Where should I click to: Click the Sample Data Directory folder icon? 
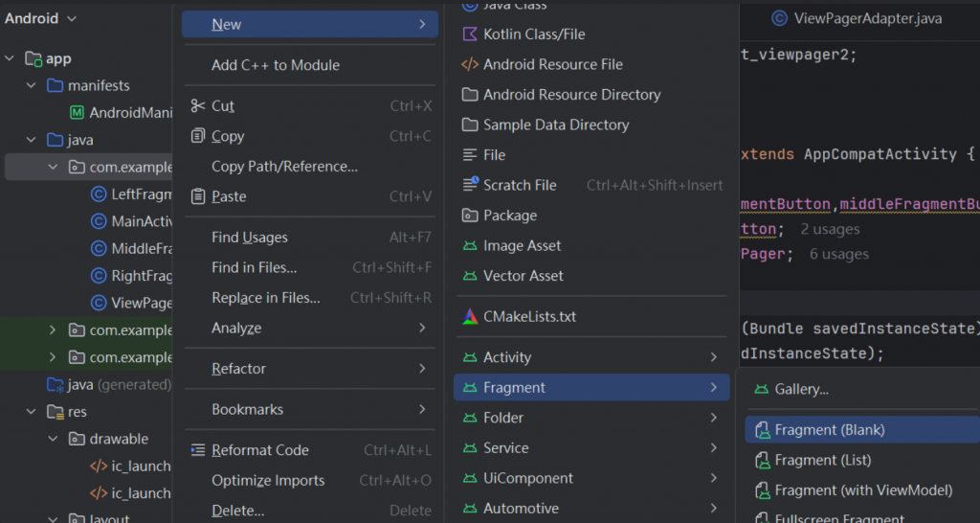coord(469,125)
